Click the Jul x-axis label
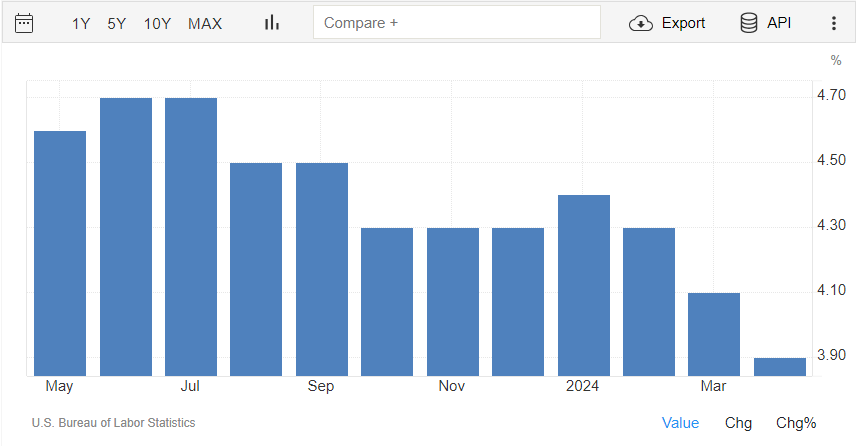This screenshot has height=446, width=856. [190, 386]
